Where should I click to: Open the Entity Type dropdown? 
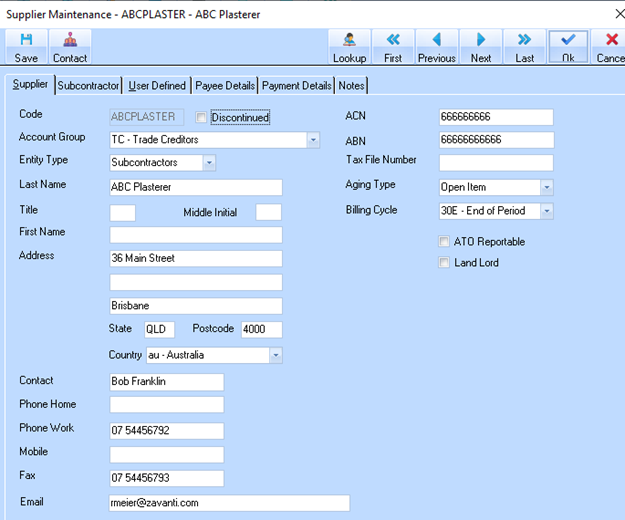click(209, 162)
